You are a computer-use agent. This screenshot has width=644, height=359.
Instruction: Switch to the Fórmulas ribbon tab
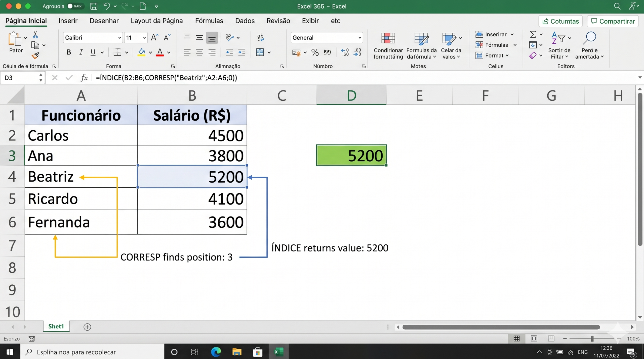[x=209, y=21]
